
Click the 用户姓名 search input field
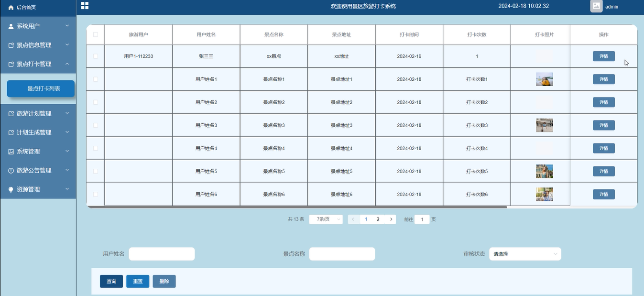pos(162,254)
